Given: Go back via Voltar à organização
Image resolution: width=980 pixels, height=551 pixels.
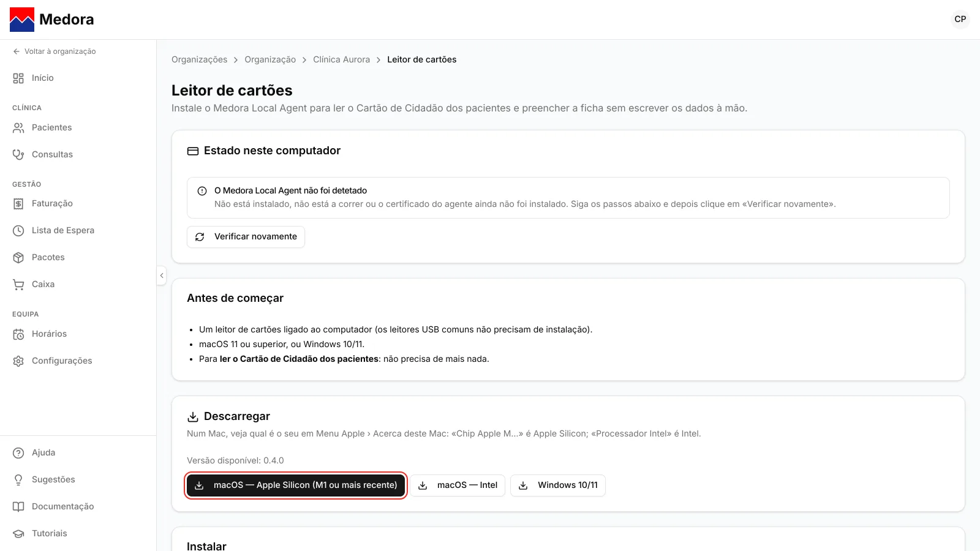Looking at the screenshot, I should click(54, 51).
